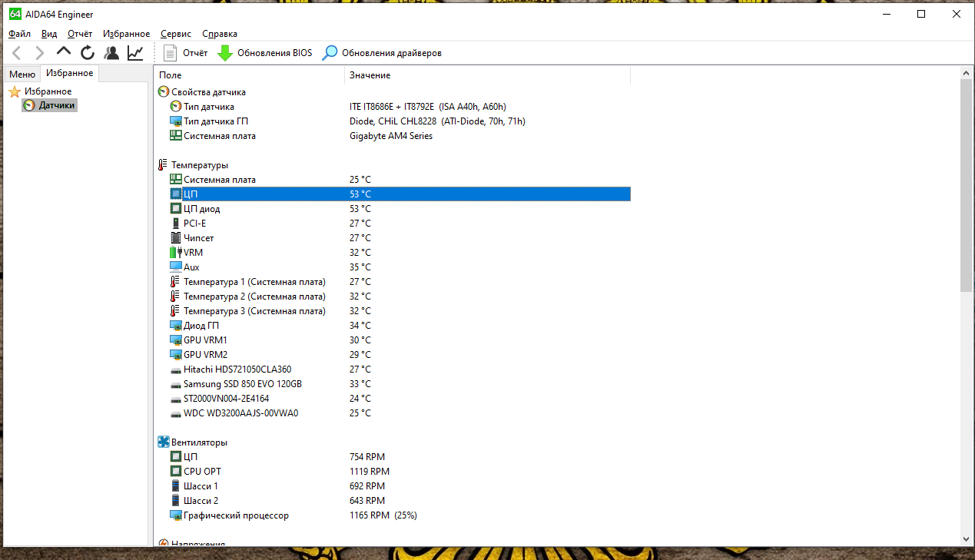Screen dimensions: 975x560
Task: Select the ST2000VN004-2E4164 row
Action: click(400, 399)
